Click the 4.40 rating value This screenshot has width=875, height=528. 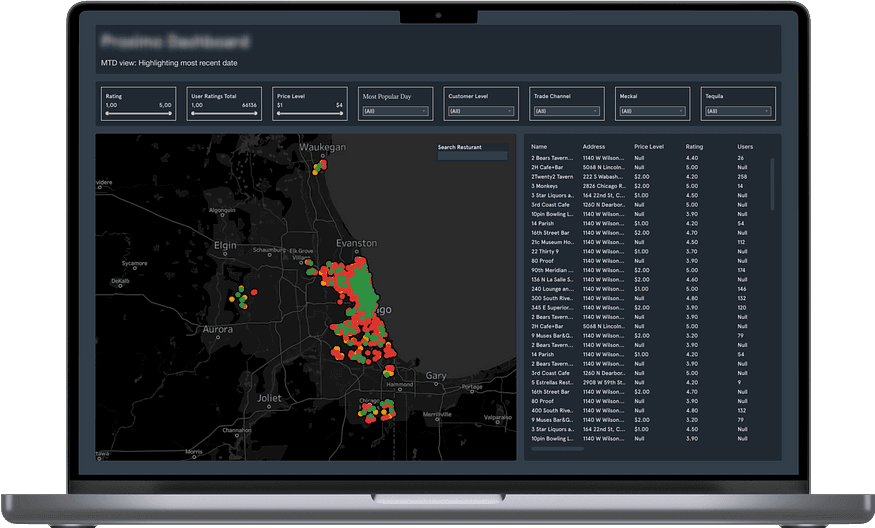pyautogui.click(x=692, y=158)
